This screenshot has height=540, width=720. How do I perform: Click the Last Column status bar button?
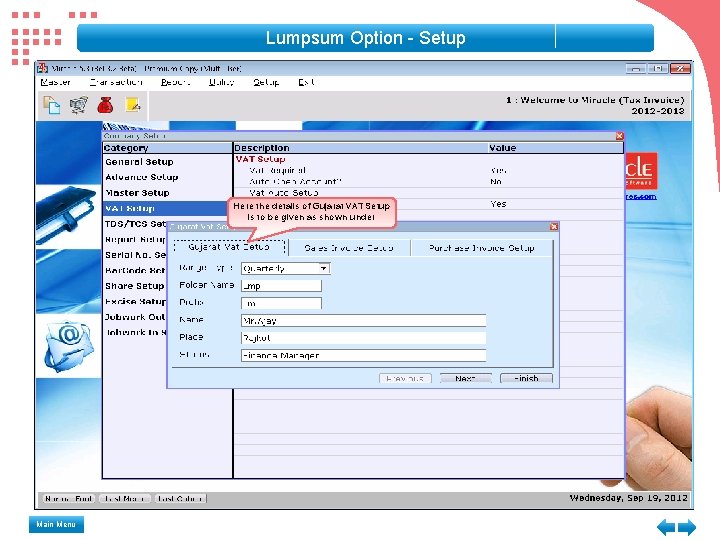[x=180, y=499]
